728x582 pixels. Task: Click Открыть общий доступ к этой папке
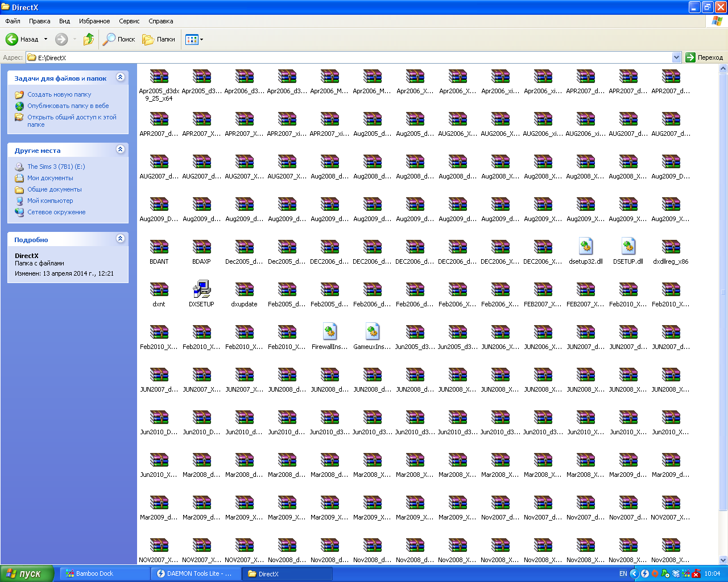tap(72, 120)
